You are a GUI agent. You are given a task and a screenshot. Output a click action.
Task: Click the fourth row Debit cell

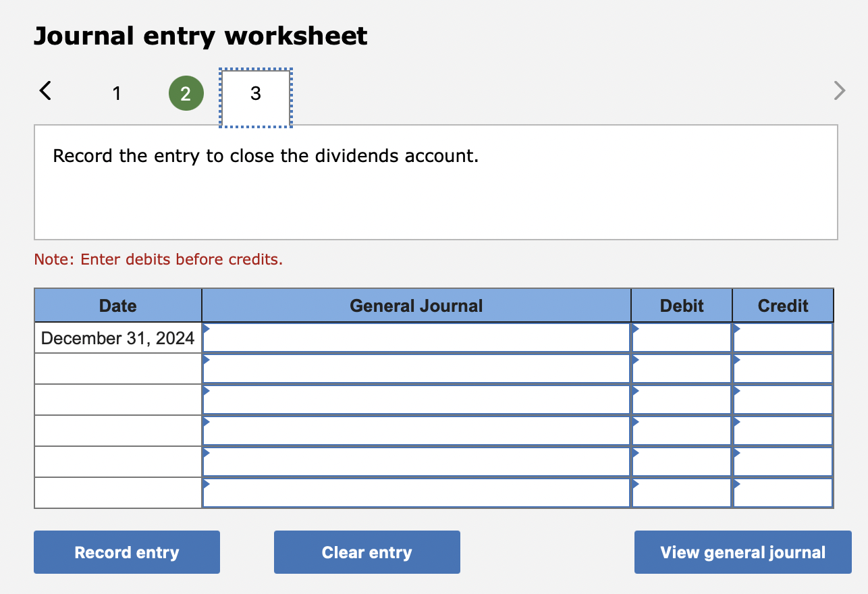tap(682, 431)
